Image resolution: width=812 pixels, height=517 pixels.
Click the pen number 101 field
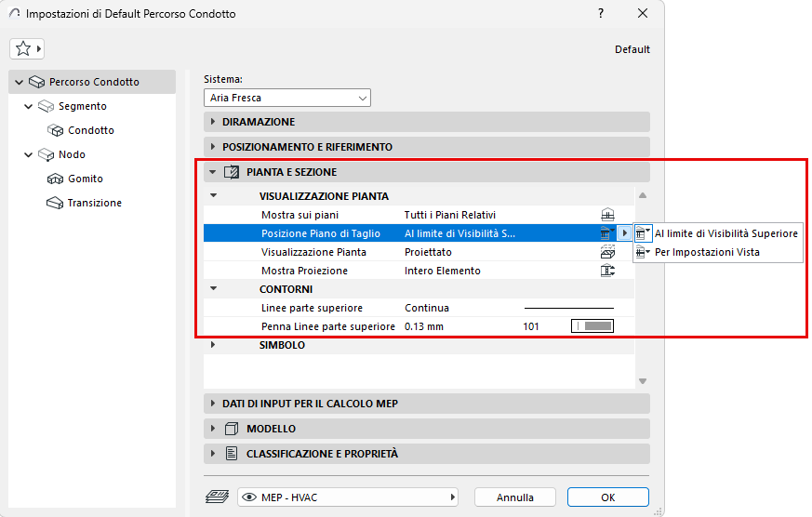(531, 326)
